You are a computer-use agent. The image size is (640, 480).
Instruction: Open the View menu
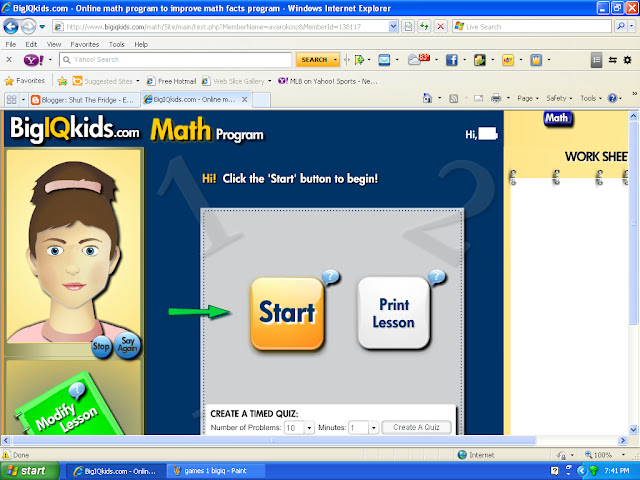53,44
